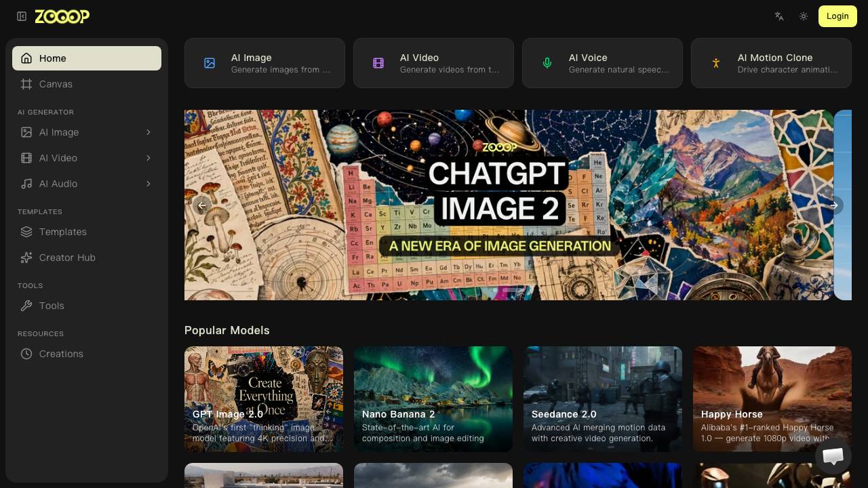
Task: Click the Canvas frame icon in sidebar
Action: [26, 84]
